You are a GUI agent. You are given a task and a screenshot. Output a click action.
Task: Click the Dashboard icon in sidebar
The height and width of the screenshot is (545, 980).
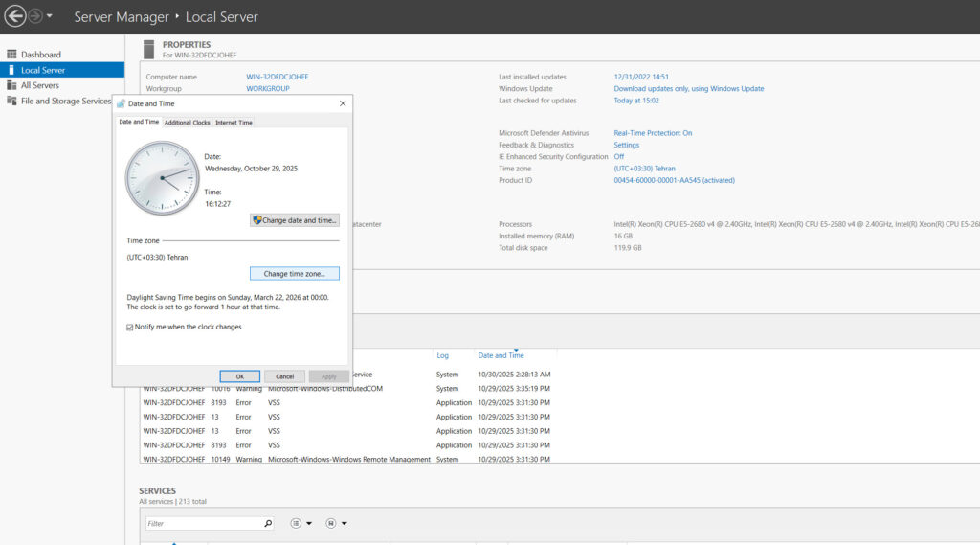tap(11, 55)
